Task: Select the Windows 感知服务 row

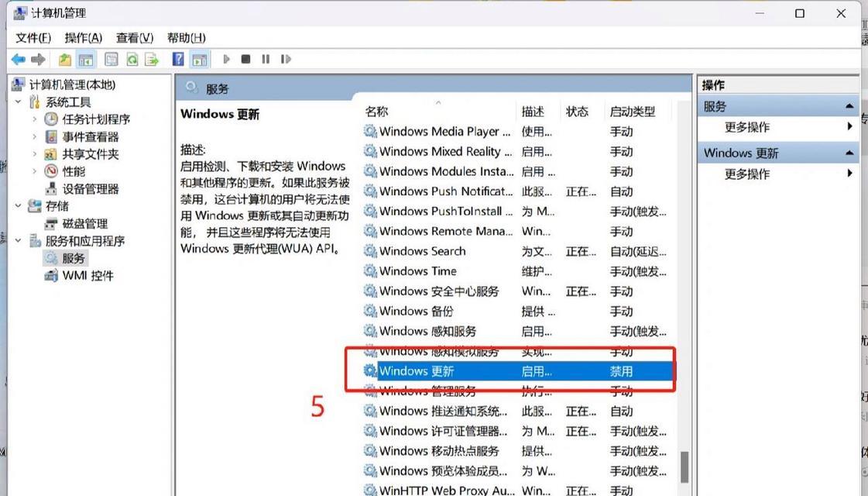Action: tap(517, 331)
